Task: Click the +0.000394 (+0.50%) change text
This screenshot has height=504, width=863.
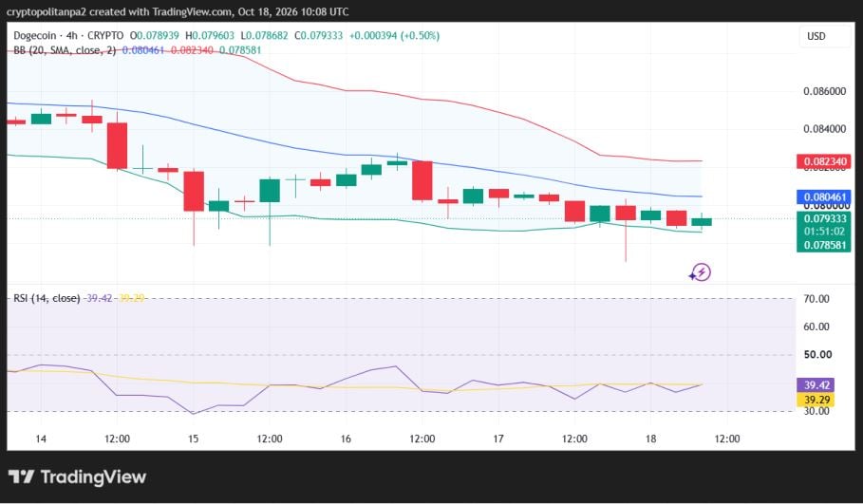Action: (394, 36)
